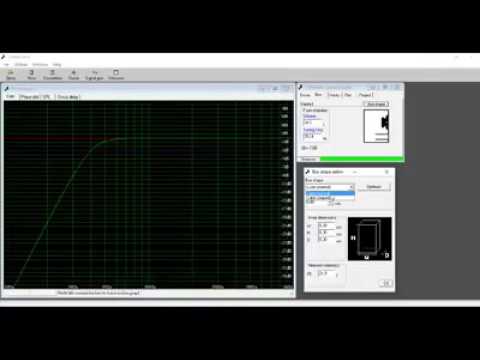The height and width of the screenshot is (360, 480).
Task: Select the first tab in graph window
Action: point(11,96)
